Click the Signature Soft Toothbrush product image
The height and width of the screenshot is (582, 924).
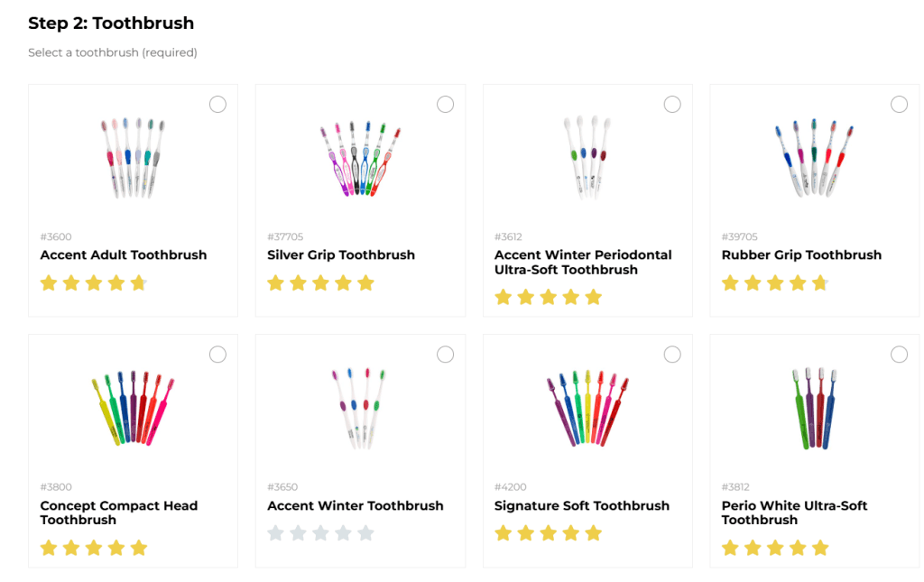(587, 409)
